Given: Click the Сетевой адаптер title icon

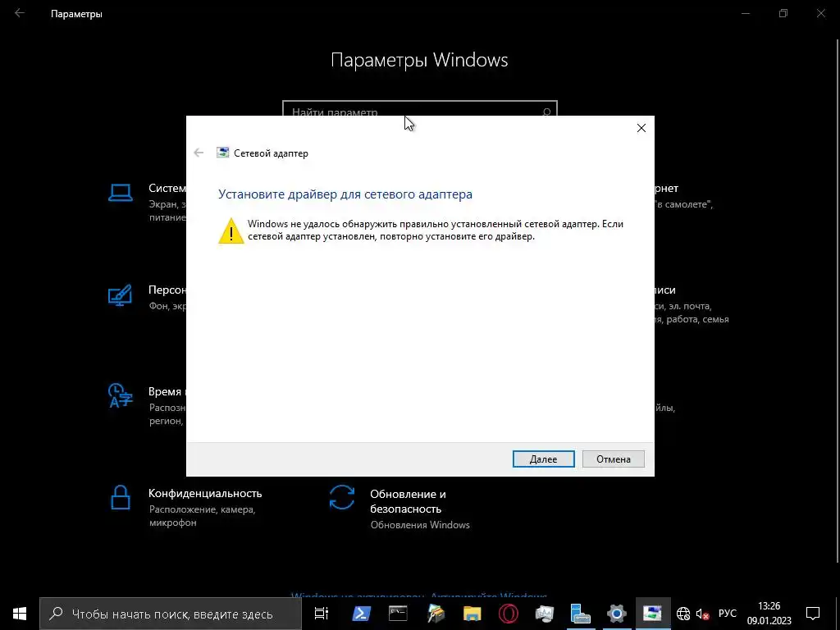Looking at the screenshot, I should click(x=223, y=153).
